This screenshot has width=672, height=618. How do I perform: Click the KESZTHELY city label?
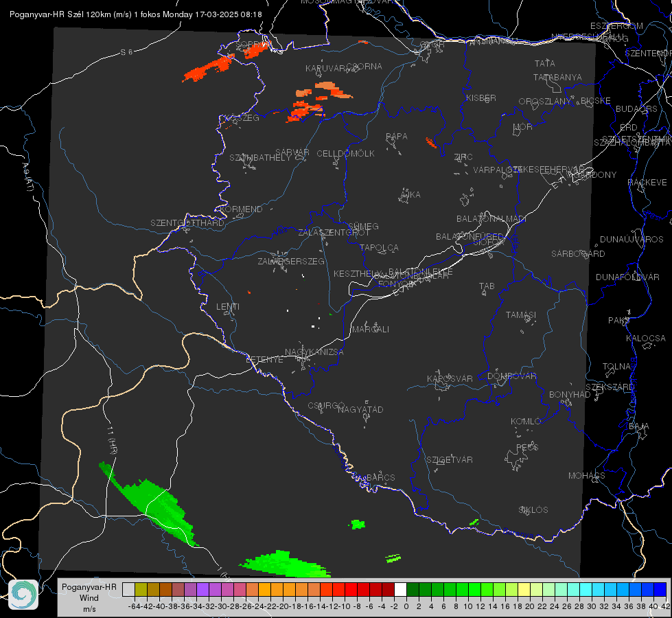point(358,273)
